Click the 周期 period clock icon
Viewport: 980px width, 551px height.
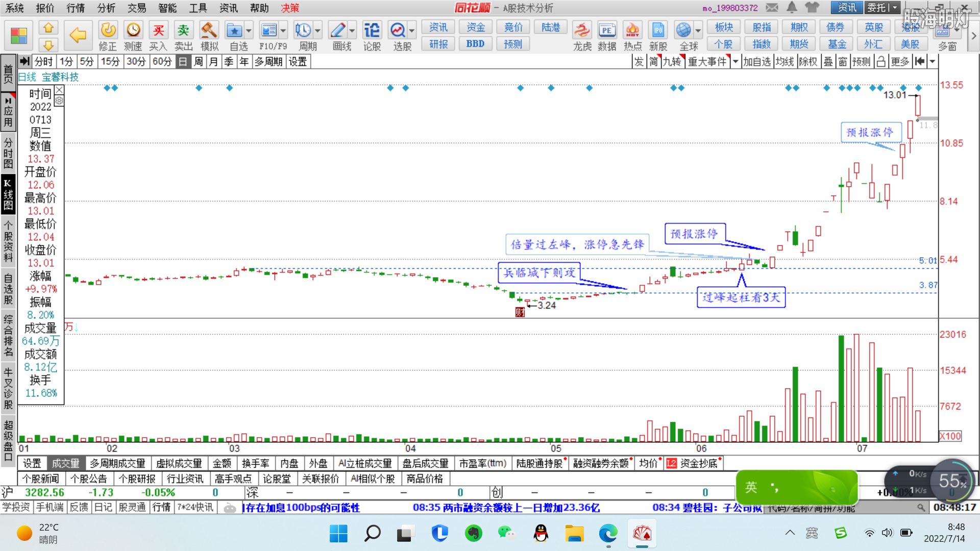click(x=303, y=31)
